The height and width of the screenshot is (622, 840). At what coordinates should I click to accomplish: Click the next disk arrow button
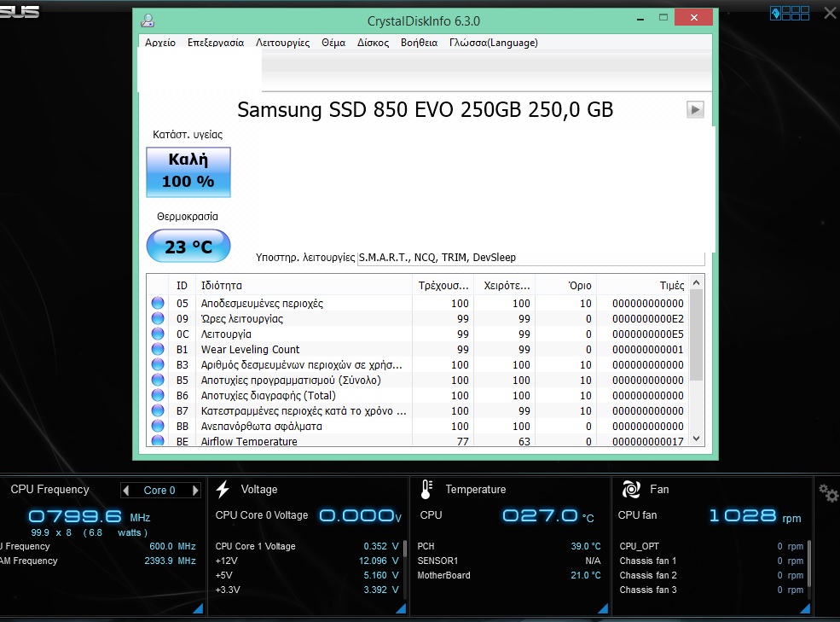point(695,110)
